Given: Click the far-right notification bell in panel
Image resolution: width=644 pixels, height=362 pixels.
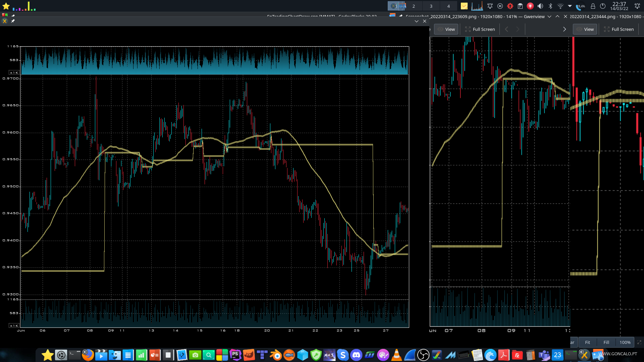Looking at the screenshot, I should [x=637, y=6].
